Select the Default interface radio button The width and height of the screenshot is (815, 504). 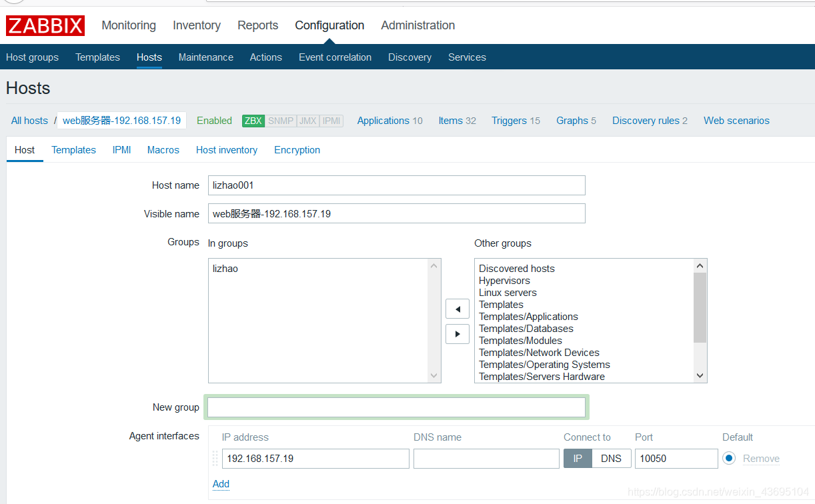point(729,459)
